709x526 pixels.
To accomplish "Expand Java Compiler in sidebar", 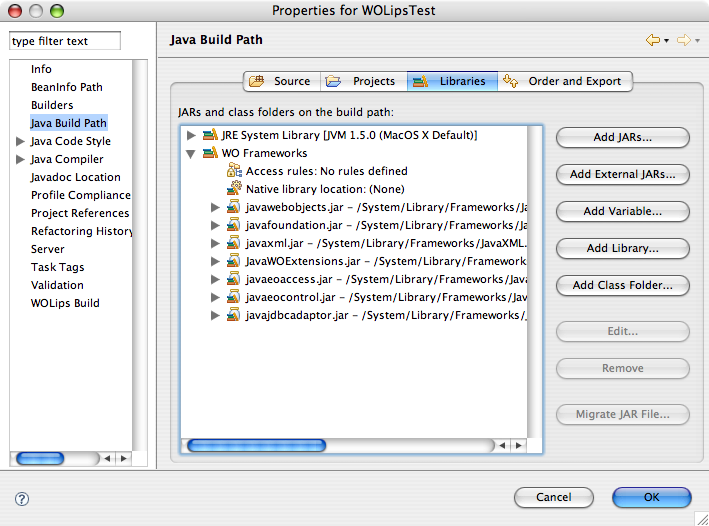I will coord(20,159).
